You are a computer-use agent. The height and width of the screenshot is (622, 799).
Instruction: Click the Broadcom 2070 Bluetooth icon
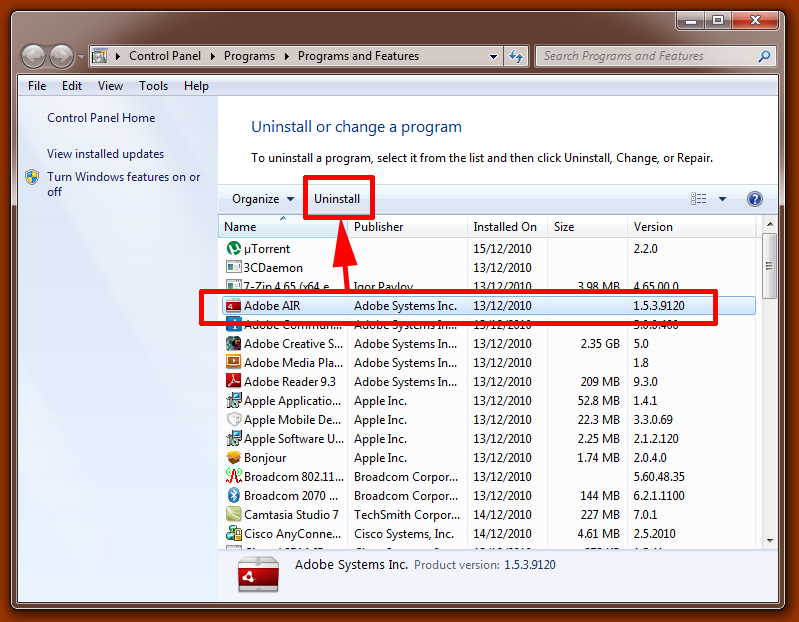coord(233,495)
